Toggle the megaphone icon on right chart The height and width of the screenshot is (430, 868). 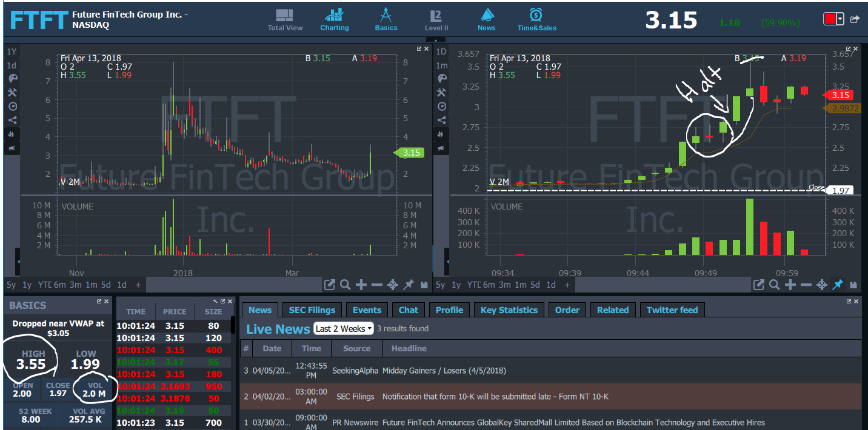click(441, 148)
